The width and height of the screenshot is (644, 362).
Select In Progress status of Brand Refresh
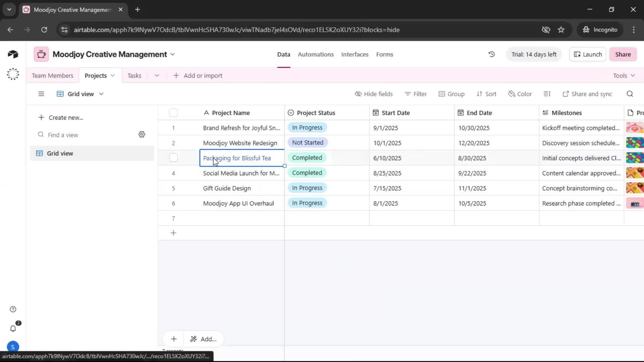(x=307, y=127)
